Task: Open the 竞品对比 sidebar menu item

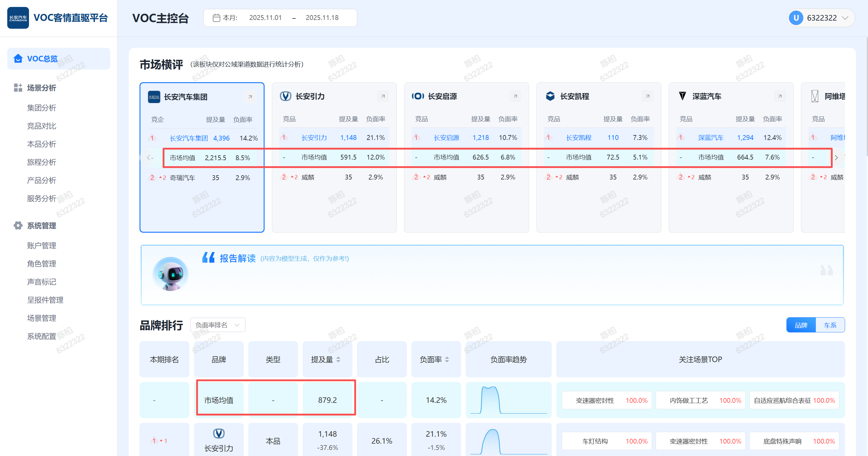Action: pyautogui.click(x=41, y=126)
